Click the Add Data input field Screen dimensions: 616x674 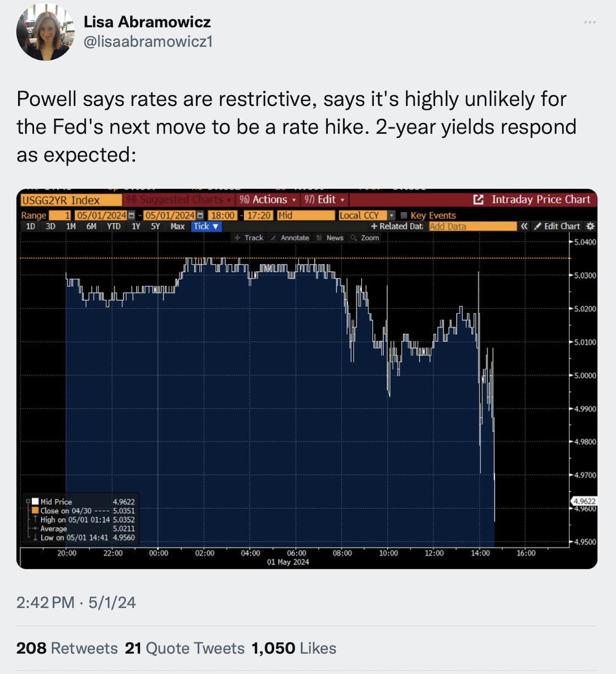point(472,226)
